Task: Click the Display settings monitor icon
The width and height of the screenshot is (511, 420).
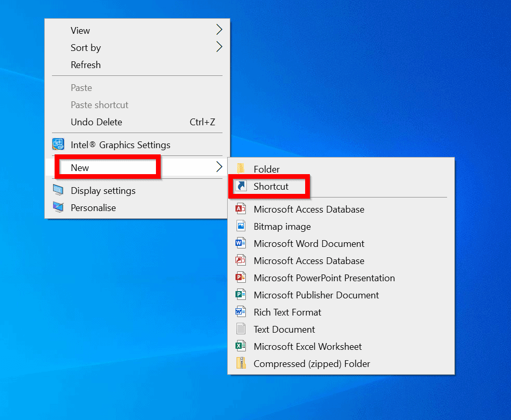Action: click(58, 190)
